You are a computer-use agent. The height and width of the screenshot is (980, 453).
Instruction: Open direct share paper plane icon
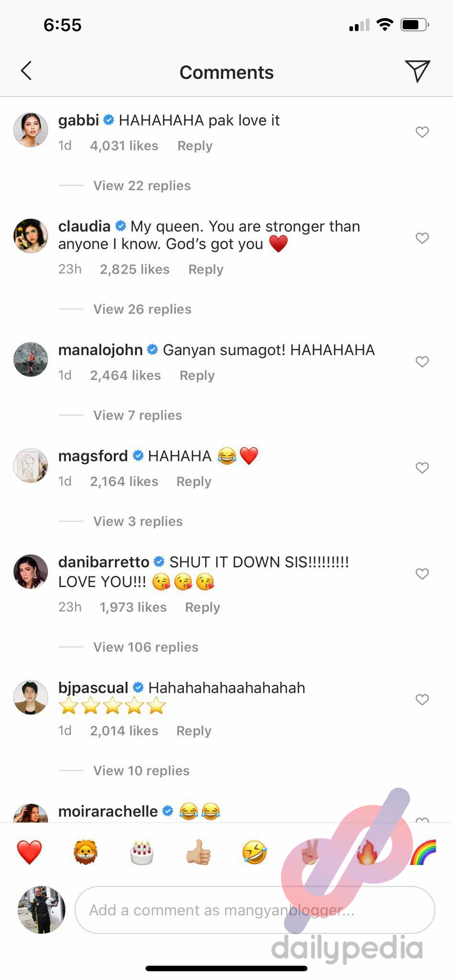(x=418, y=71)
